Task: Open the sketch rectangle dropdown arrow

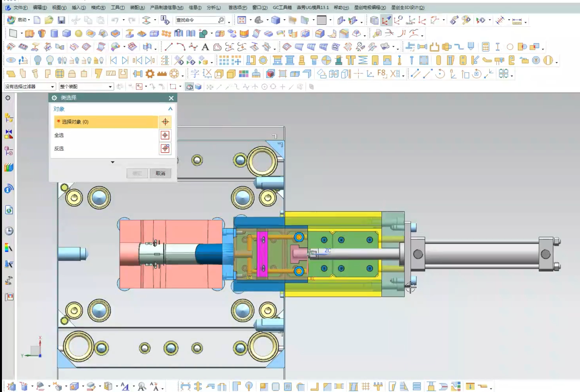Action: [22, 33]
